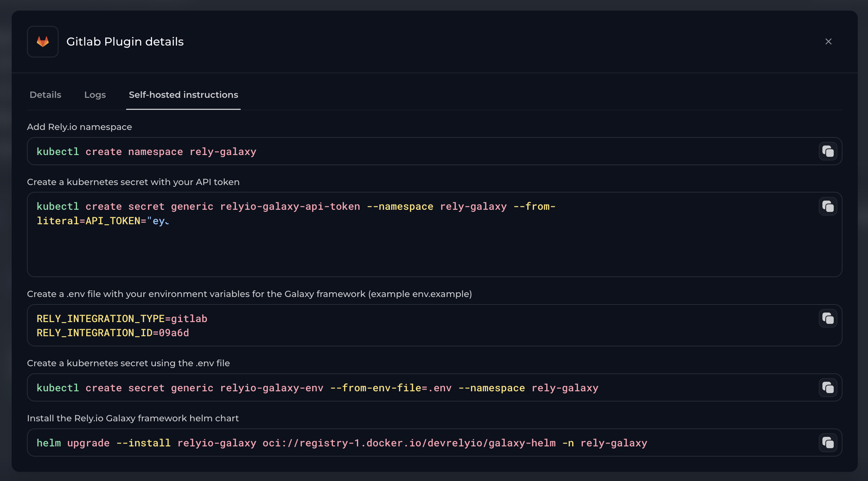Click the helm upgrade --install code block

coord(342,443)
